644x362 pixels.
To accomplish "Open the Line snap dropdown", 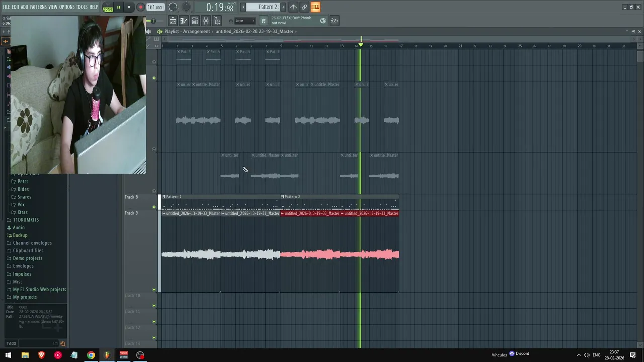I will point(244,21).
